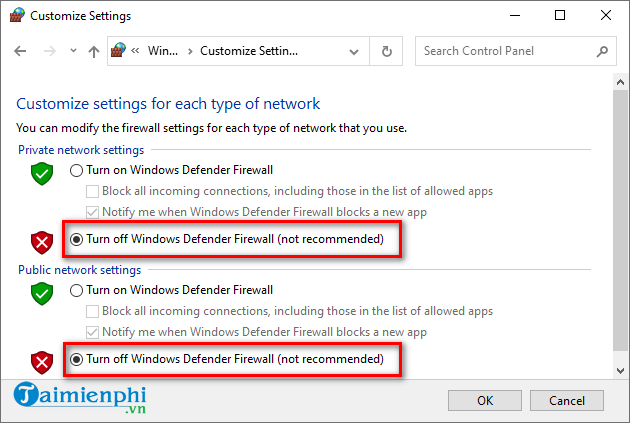Click the Forward navigation arrow
630x423 pixels.
coord(48,51)
